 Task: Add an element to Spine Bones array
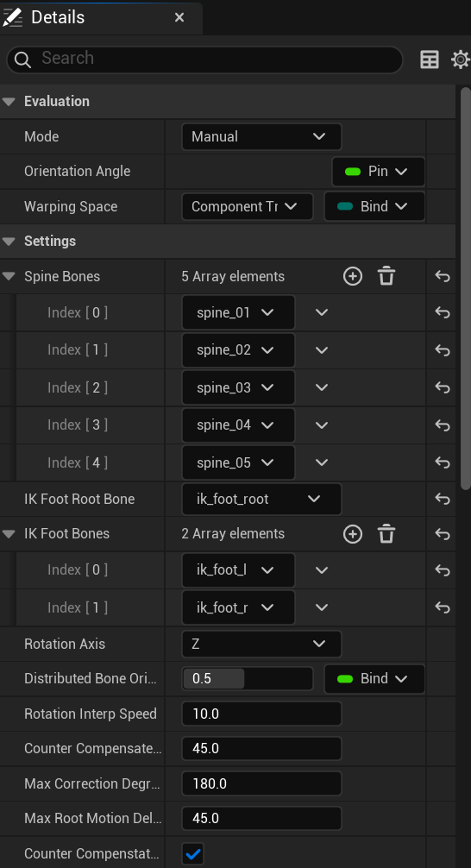point(353,276)
